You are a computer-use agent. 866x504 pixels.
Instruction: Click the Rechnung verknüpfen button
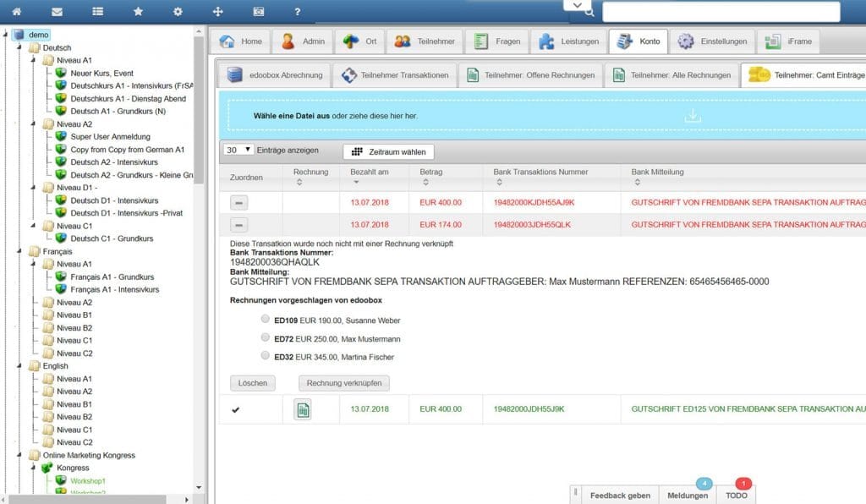[344, 383]
